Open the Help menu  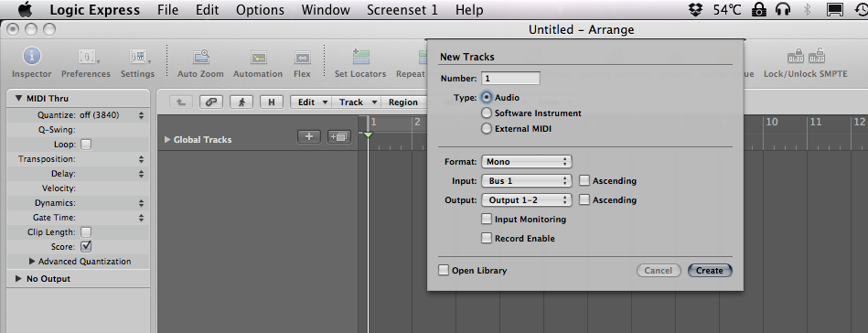(469, 10)
